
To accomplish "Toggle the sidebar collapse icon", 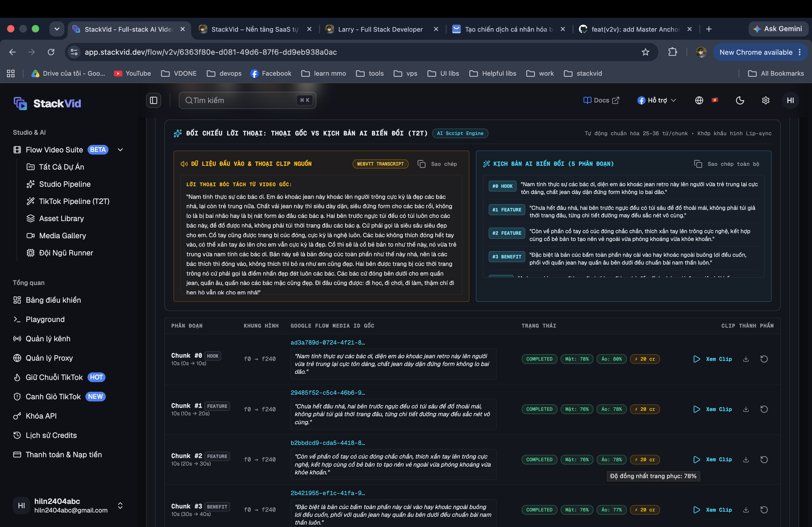I will point(154,100).
